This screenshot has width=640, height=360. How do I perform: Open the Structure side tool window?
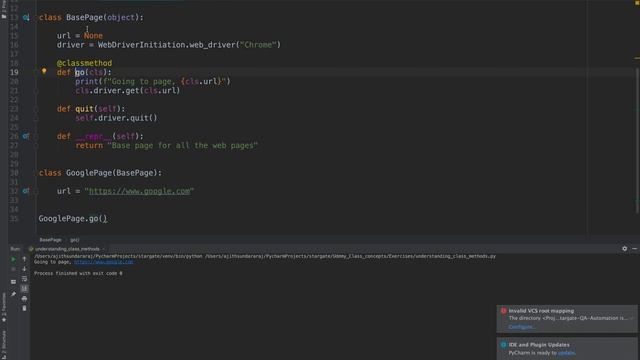click(x=4, y=345)
